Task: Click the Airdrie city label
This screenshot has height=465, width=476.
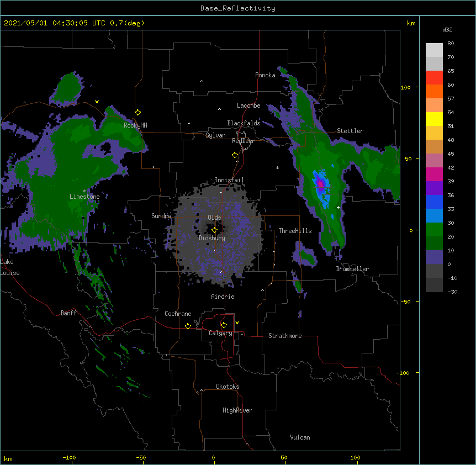Action: (223, 297)
